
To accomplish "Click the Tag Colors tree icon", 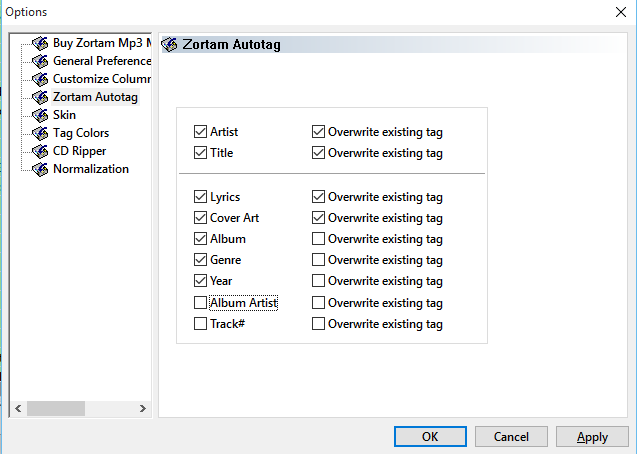I will [40, 133].
